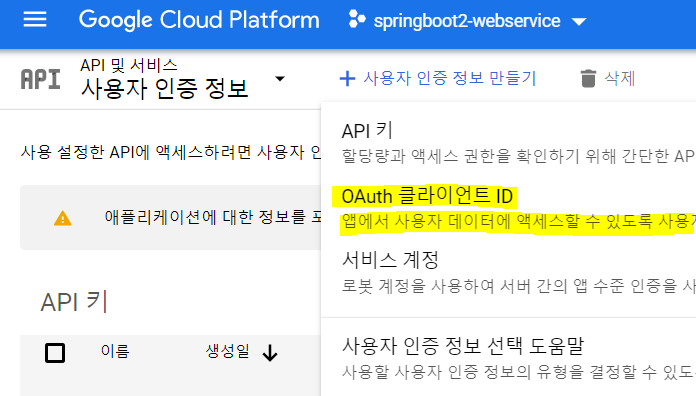This screenshot has height=396, width=696.
Task: Click the down arrow sort icon next to 생성일
Action: point(270,353)
